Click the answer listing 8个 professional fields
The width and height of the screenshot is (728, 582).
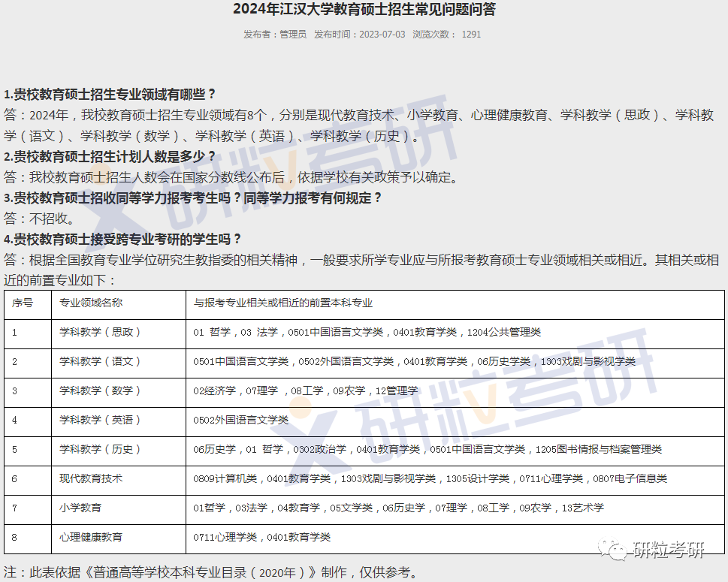click(x=359, y=125)
